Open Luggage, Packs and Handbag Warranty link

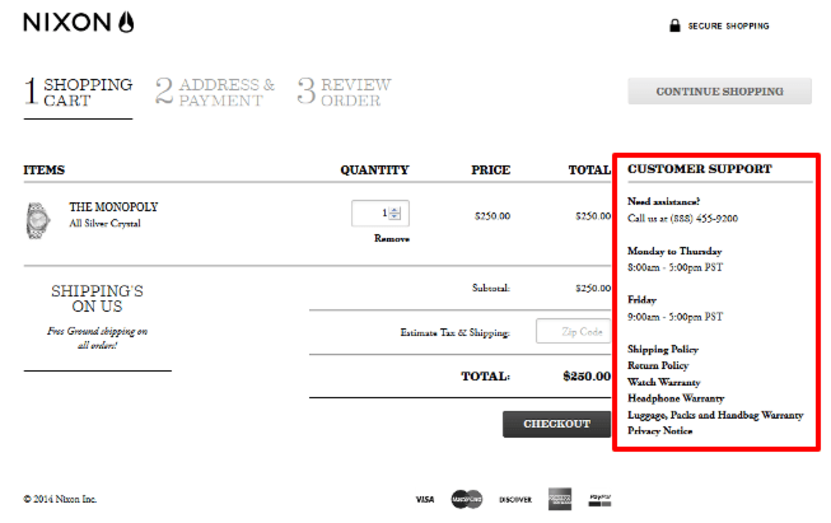(x=715, y=415)
